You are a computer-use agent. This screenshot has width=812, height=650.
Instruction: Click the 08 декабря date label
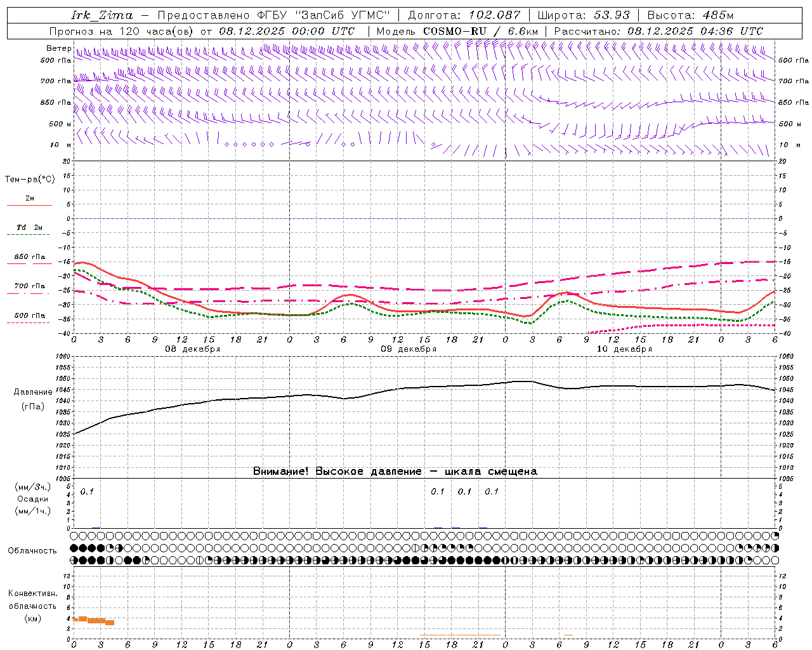(x=193, y=349)
